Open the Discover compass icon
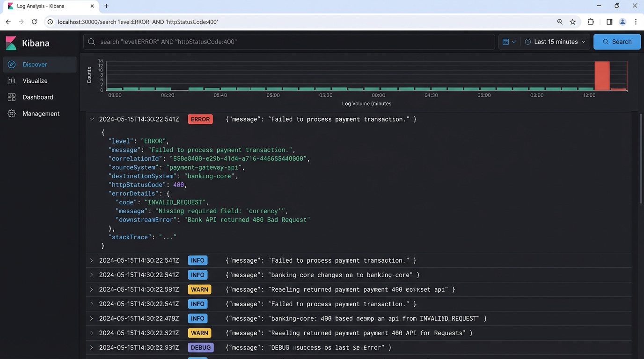The width and height of the screenshot is (644, 359). (12, 65)
